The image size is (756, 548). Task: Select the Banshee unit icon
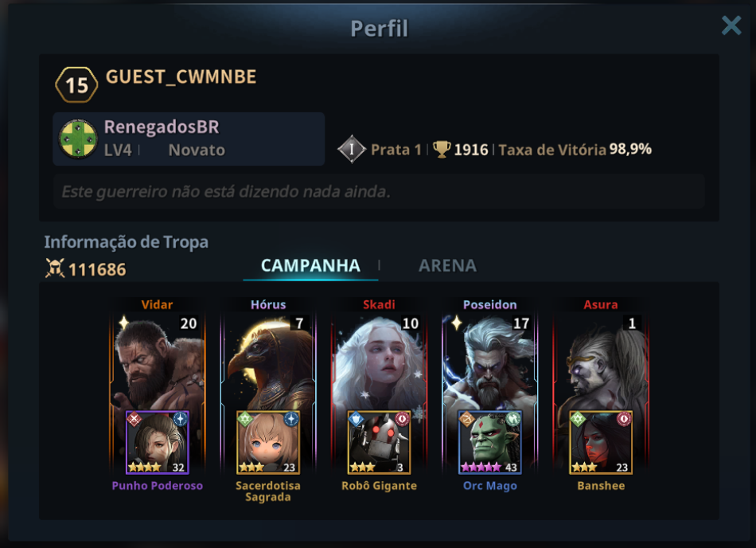[x=601, y=442]
